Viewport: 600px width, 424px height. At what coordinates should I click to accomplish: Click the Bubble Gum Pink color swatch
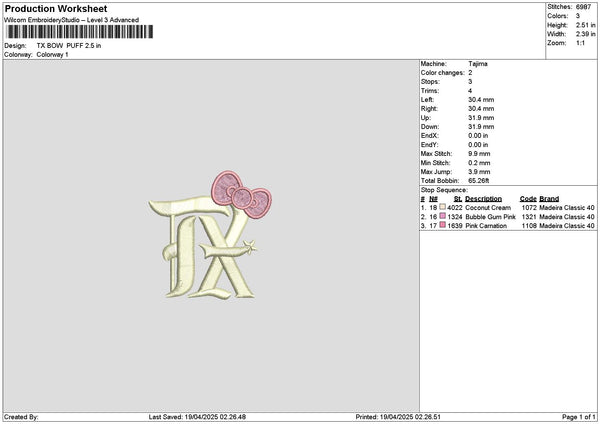[442, 216]
